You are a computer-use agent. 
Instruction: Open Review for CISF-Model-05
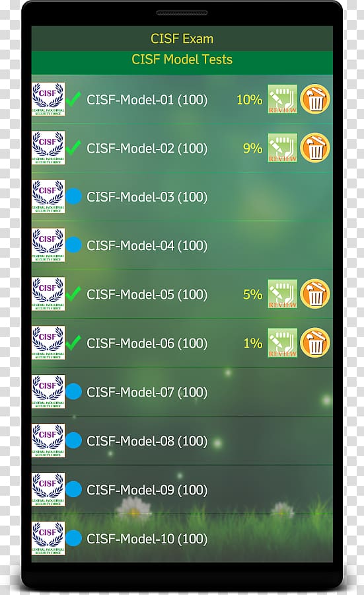click(283, 294)
